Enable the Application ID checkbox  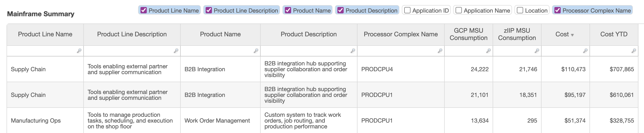pos(408,10)
